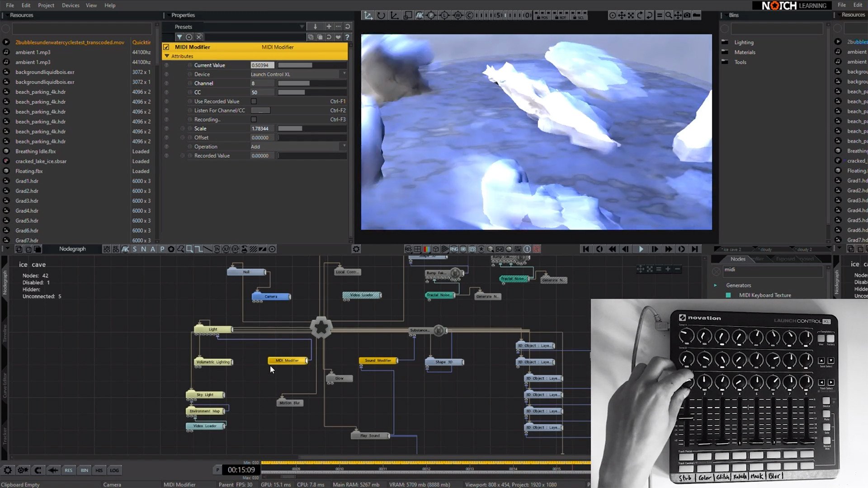Click the favorite heart icon in Properties

pyautogui.click(x=338, y=37)
